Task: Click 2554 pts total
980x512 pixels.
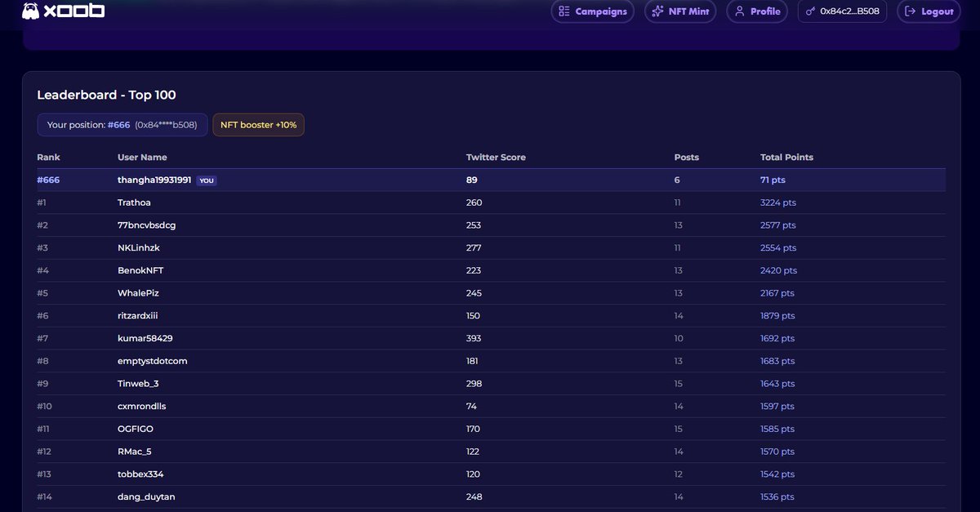Action: tap(777, 247)
